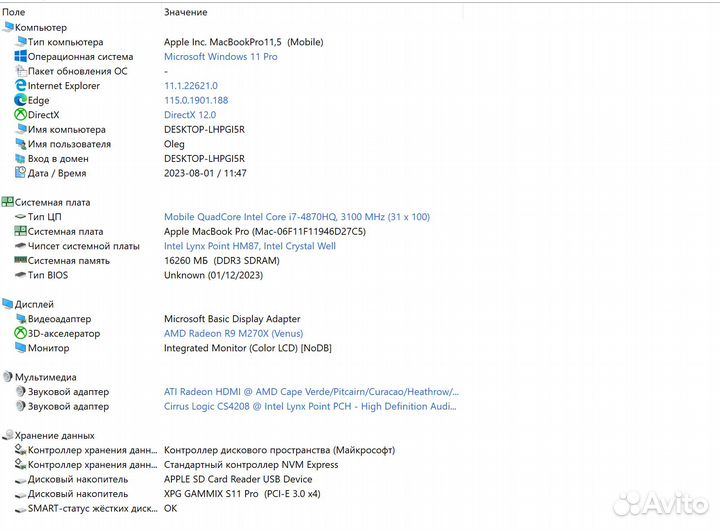Select the Системная память field label
The width and height of the screenshot is (720, 529).
[68, 261]
